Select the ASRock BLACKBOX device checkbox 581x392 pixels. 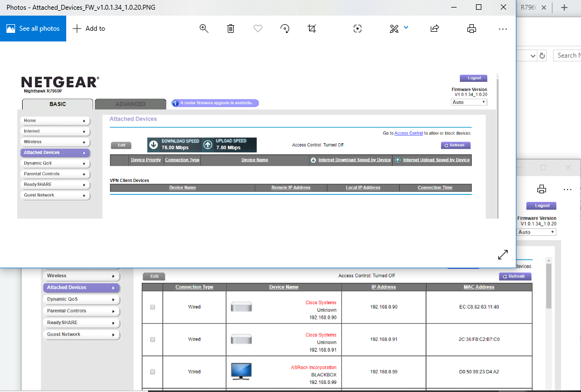pos(152,372)
